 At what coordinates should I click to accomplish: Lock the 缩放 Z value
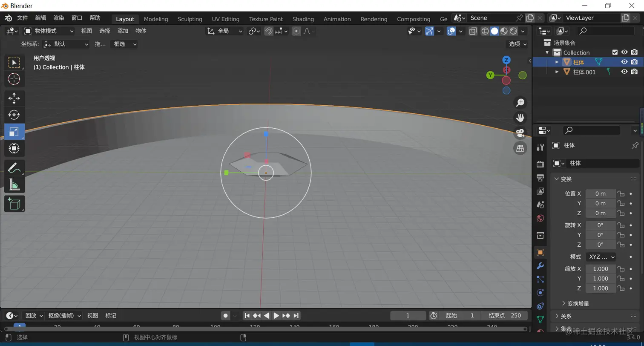pos(621,288)
